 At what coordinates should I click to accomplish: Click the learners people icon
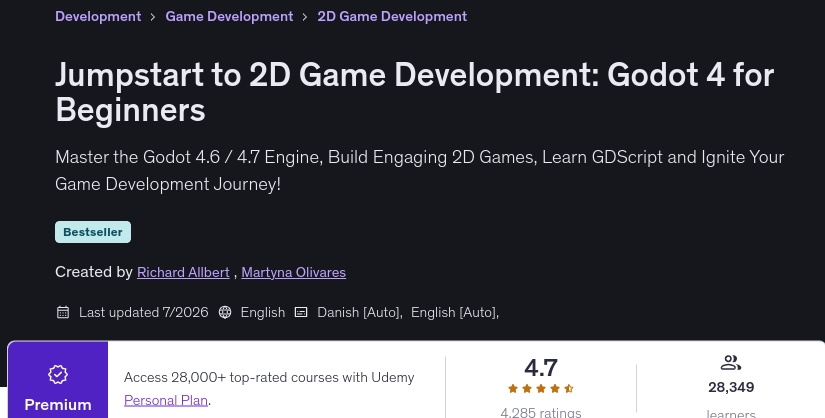[731, 363]
